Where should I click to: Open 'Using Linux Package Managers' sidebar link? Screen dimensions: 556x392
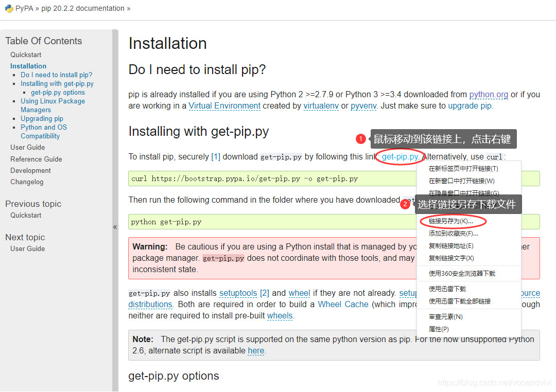pyautogui.click(x=53, y=105)
